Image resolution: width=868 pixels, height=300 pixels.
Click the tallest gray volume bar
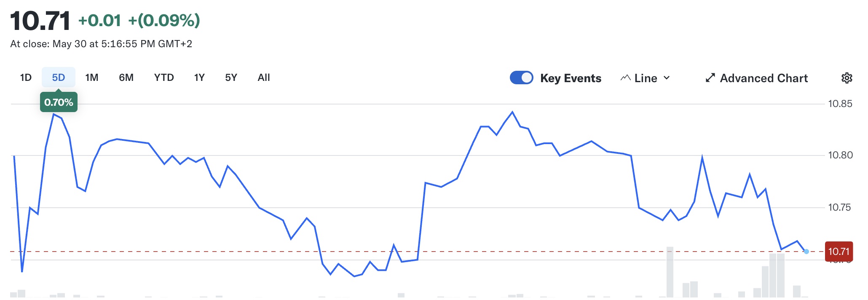(670, 272)
